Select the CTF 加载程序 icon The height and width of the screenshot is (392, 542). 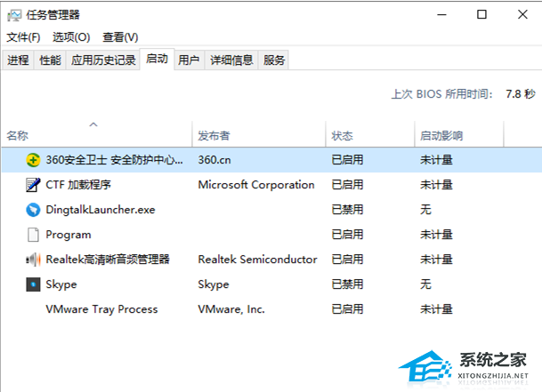(x=33, y=185)
